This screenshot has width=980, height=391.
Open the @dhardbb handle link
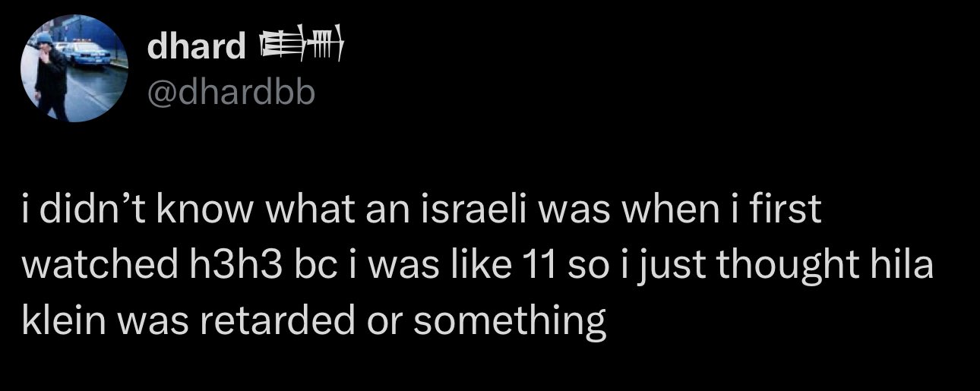point(230,93)
